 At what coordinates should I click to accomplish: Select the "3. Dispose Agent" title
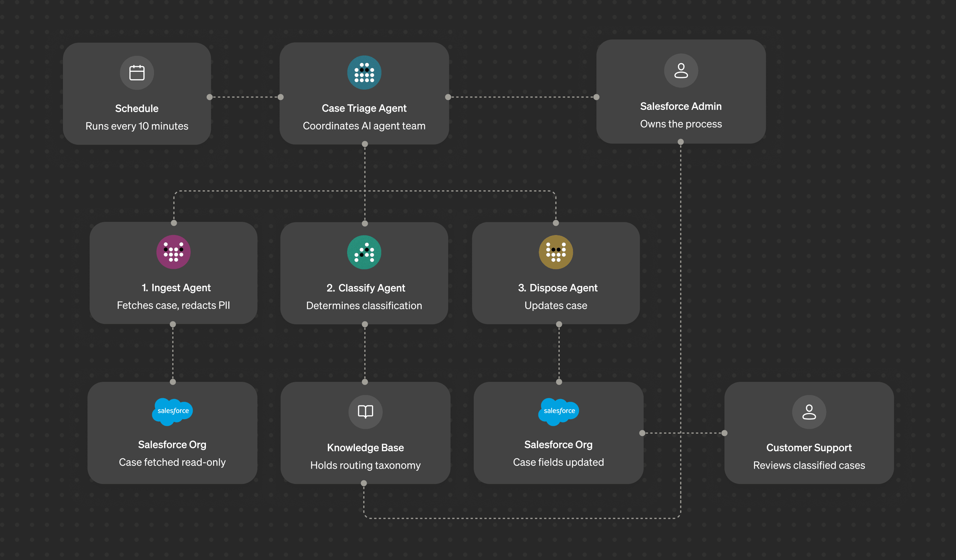coord(558,288)
